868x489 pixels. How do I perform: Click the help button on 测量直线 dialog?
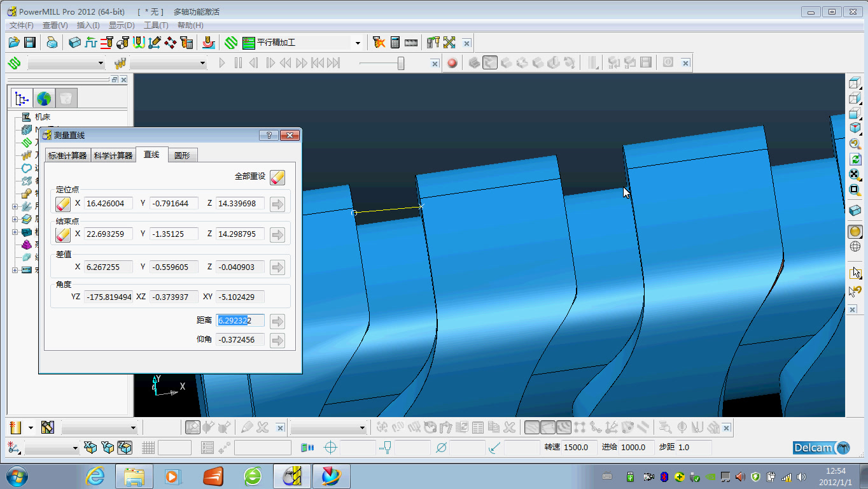(269, 135)
